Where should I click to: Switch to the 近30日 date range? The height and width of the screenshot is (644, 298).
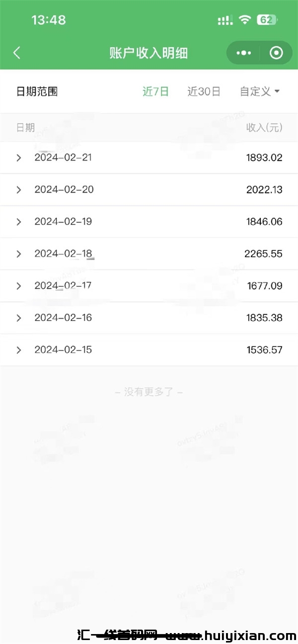coord(204,91)
